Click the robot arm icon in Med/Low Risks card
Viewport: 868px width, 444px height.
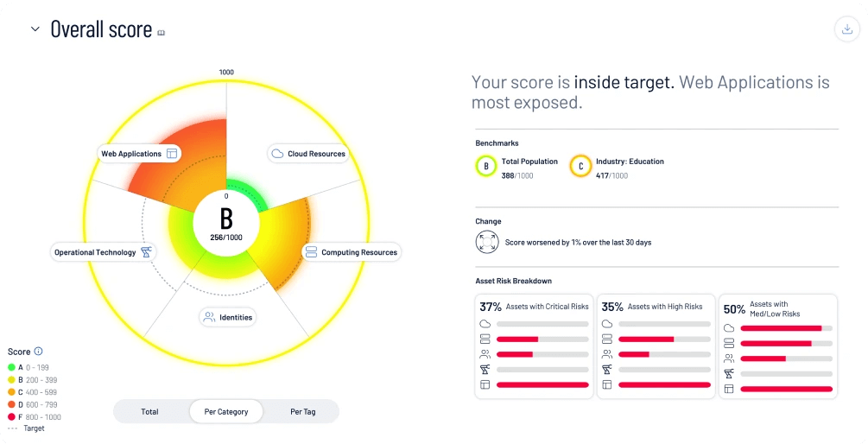click(729, 374)
